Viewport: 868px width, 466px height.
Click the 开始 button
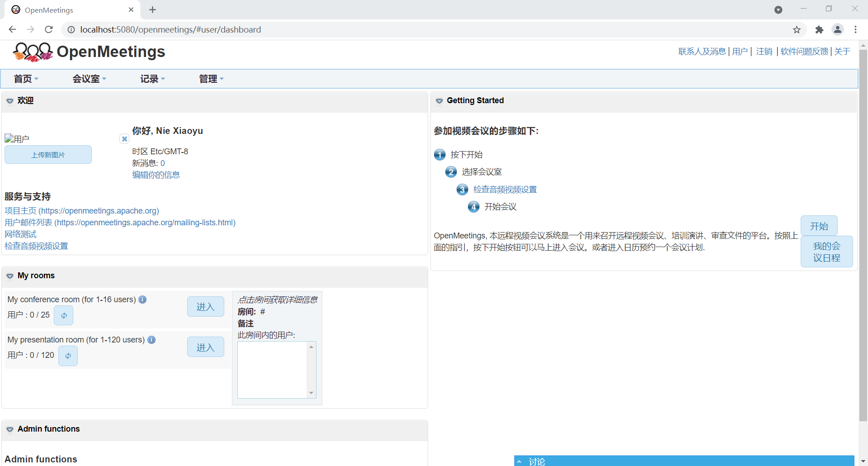pyautogui.click(x=819, y=226)
